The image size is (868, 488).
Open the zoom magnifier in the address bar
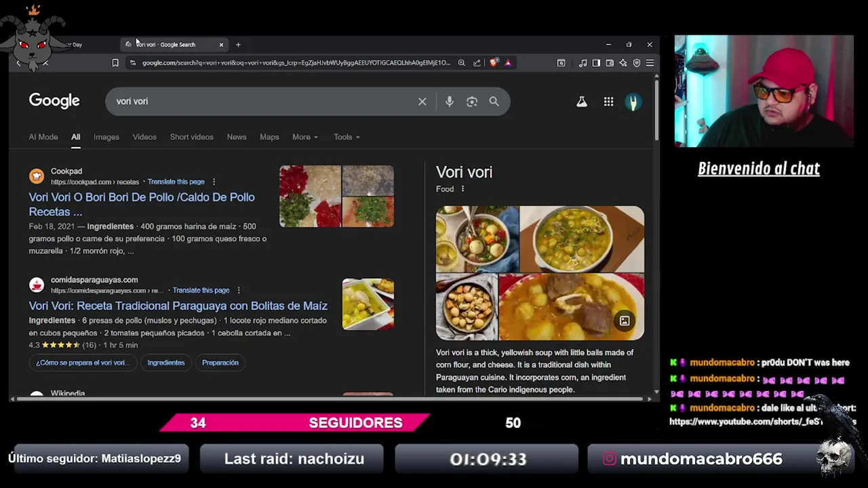pos(461,63)
